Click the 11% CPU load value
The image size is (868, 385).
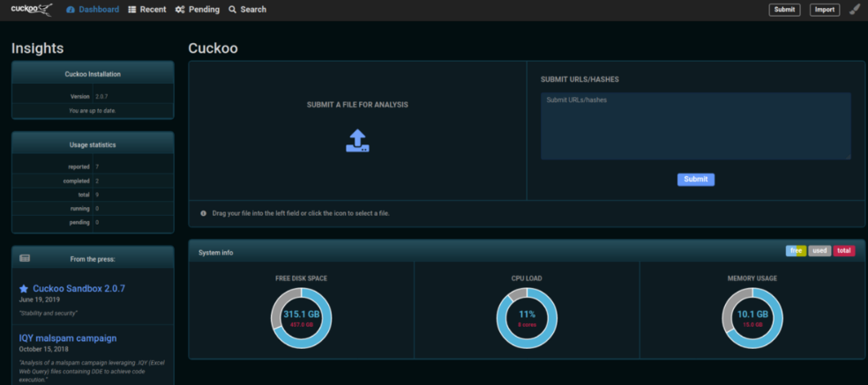(527, 315)
